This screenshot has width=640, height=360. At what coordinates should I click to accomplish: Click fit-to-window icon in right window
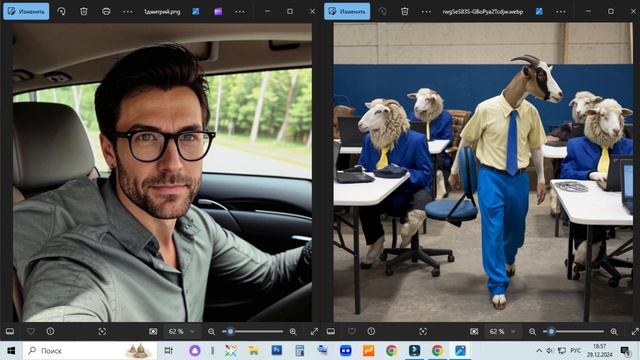[474, 331]
